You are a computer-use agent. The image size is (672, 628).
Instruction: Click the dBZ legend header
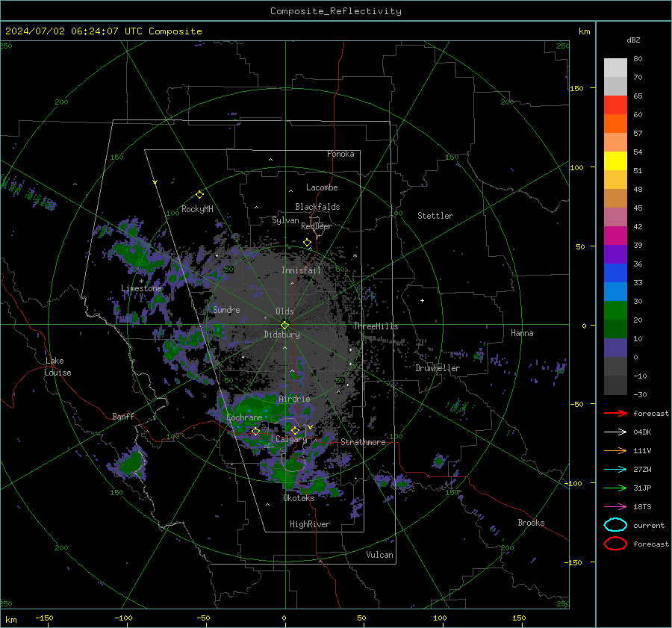633,40
